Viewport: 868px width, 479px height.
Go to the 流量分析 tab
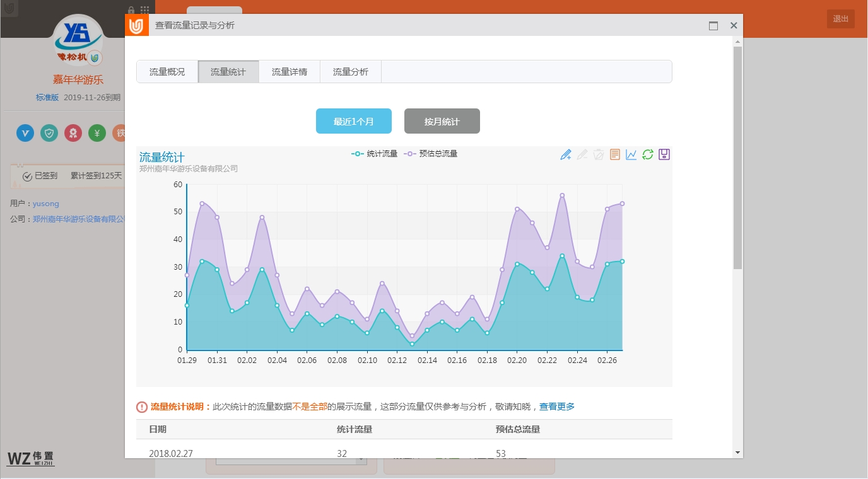(351, 72)
